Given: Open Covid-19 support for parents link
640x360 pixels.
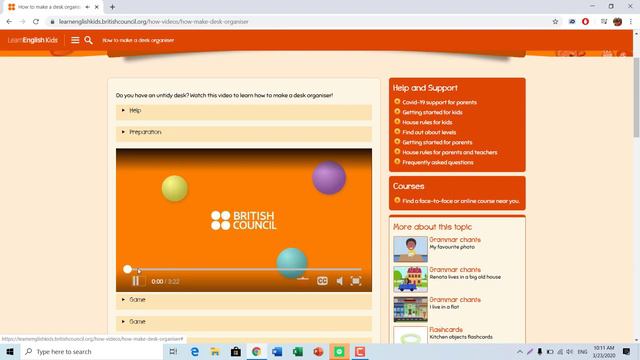Looking at the screenshot, I should tap(439, 102).
